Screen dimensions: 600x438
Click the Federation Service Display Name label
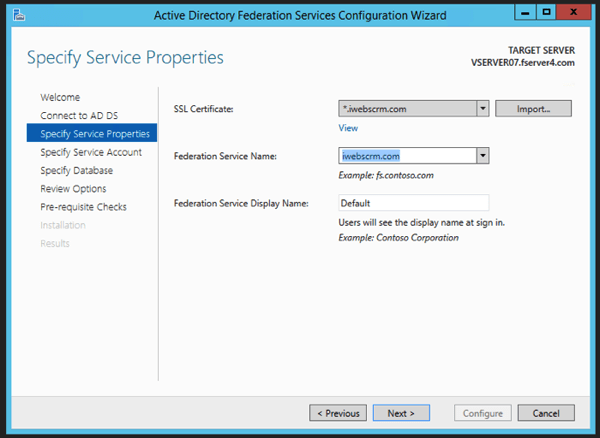(241, 203)
